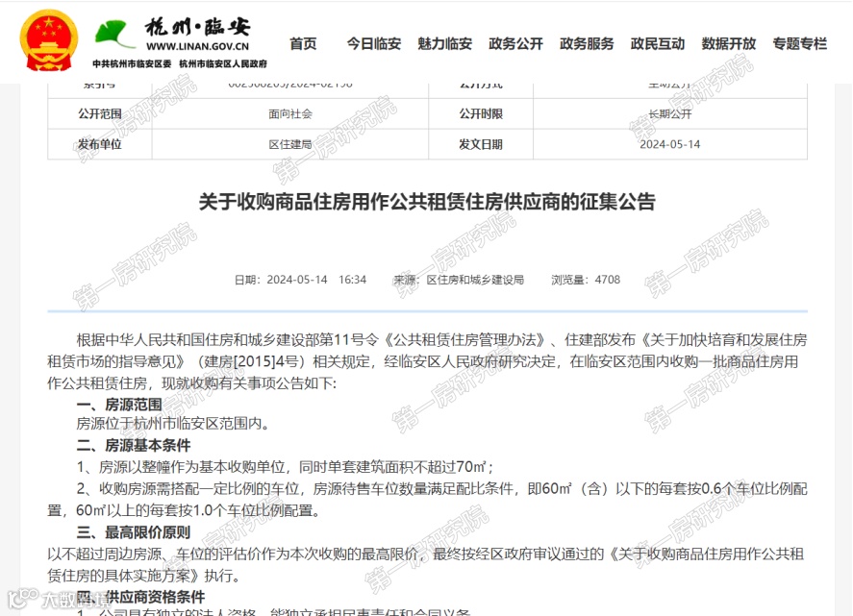
Task: Click the 日期：2024-05-14 16:34 metadata line
Action: [x=300, y=280]
